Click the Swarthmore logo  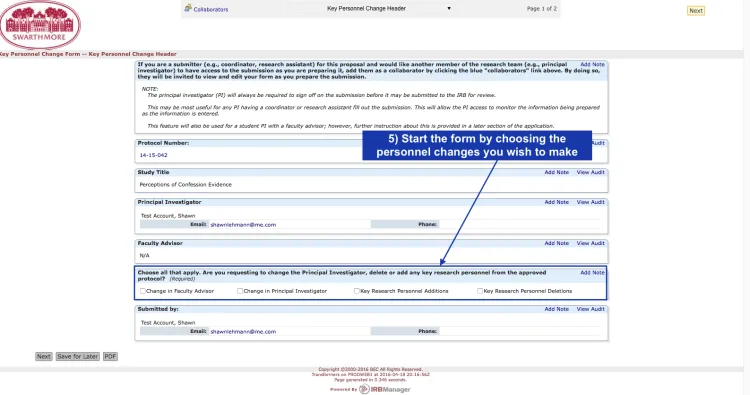[x=40, y=25]
